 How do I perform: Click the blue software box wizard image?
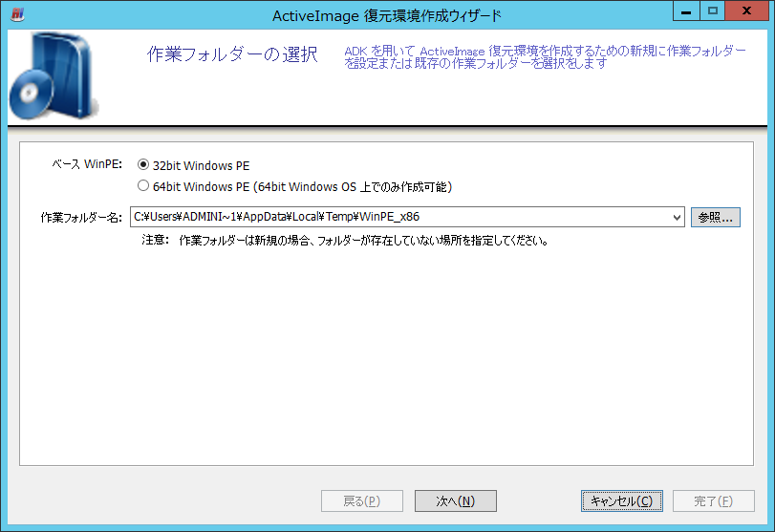tap(54, 75)
